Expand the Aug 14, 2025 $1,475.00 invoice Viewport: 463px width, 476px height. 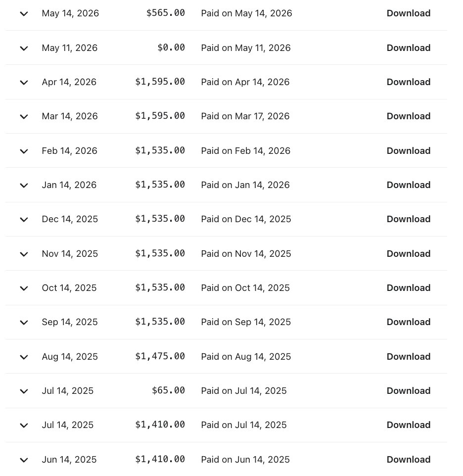coord(24,357)
